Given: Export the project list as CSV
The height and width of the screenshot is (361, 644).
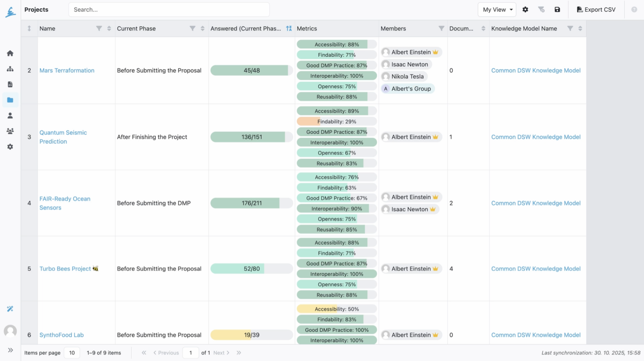Looking at the screenshot, I should (596, 9).
